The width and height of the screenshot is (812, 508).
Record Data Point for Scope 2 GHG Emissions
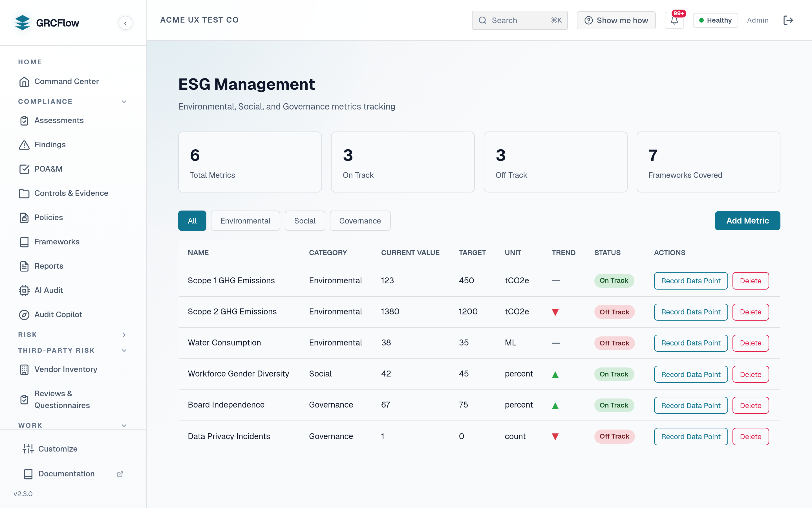pos(691,312)
